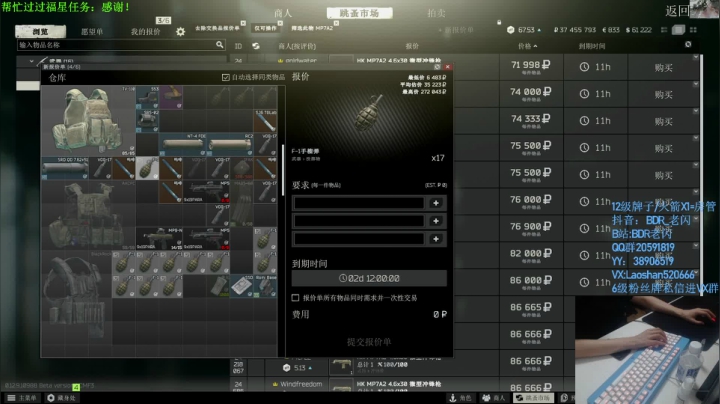The width and height of the screenshot is (720, 404).
Task: Select the SSD drive item in stash
Action: [242, 286]
